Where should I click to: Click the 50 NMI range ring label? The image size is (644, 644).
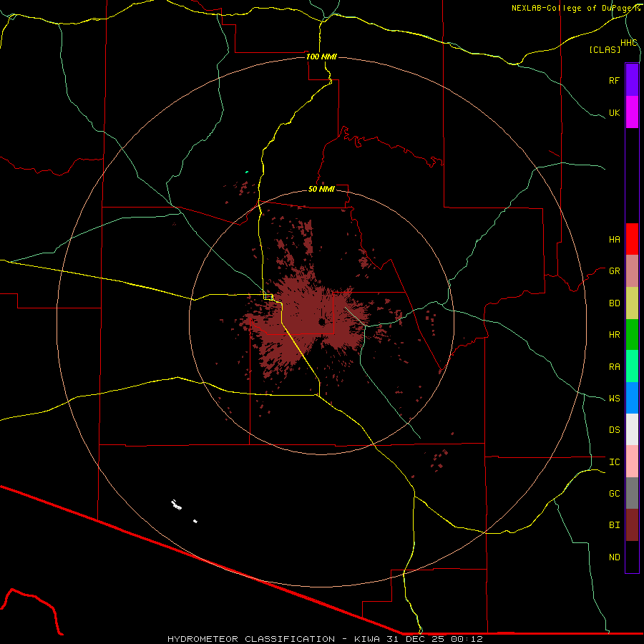tap(321, 189)
